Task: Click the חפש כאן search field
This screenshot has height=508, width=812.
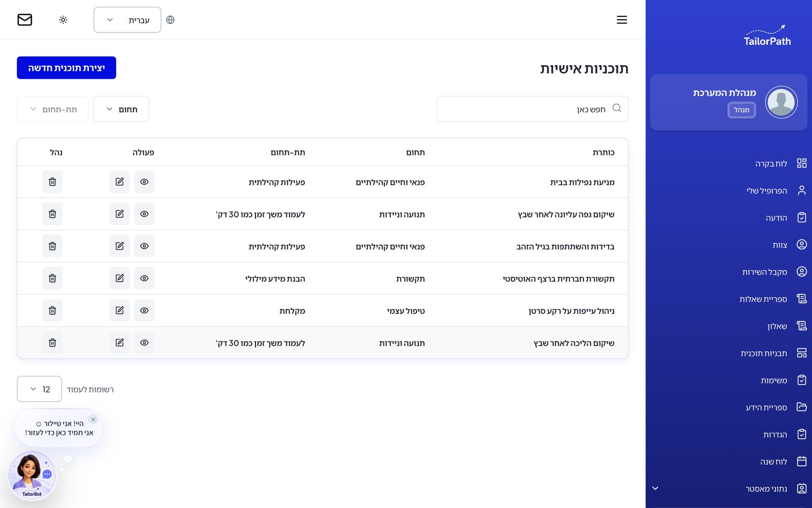Action: 532,109
